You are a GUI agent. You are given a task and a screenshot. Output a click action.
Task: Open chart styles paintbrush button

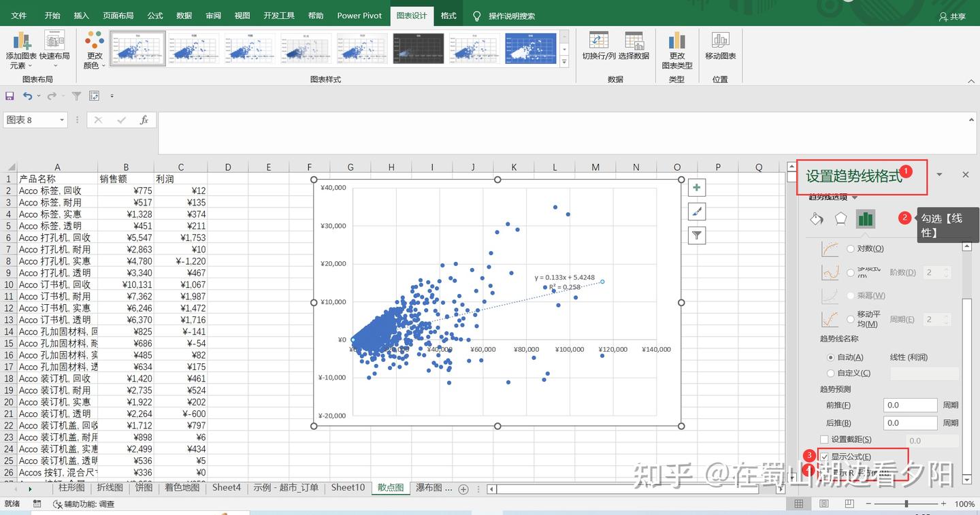coord(696,212)
